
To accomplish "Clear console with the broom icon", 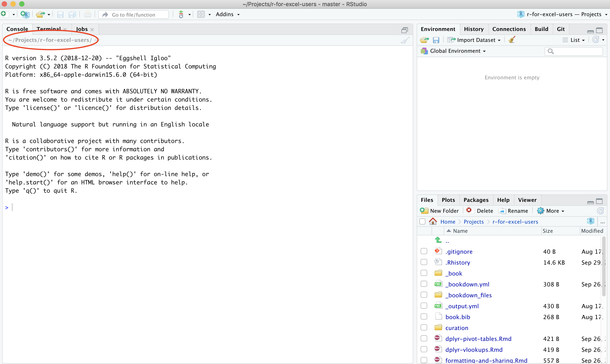I will (x=405, y=40).
